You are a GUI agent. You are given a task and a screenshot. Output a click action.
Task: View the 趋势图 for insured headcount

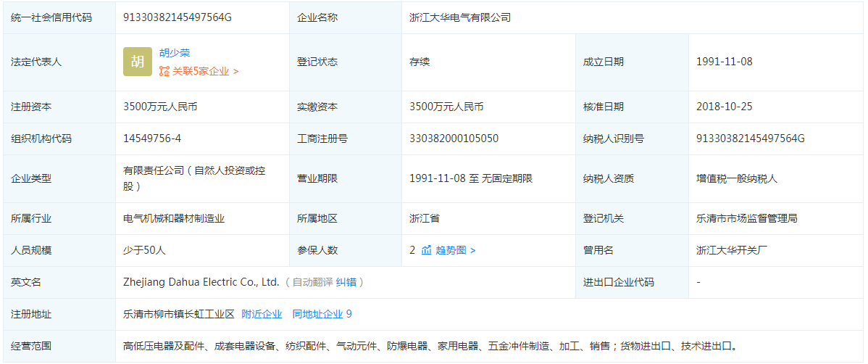tap(451, 250)
